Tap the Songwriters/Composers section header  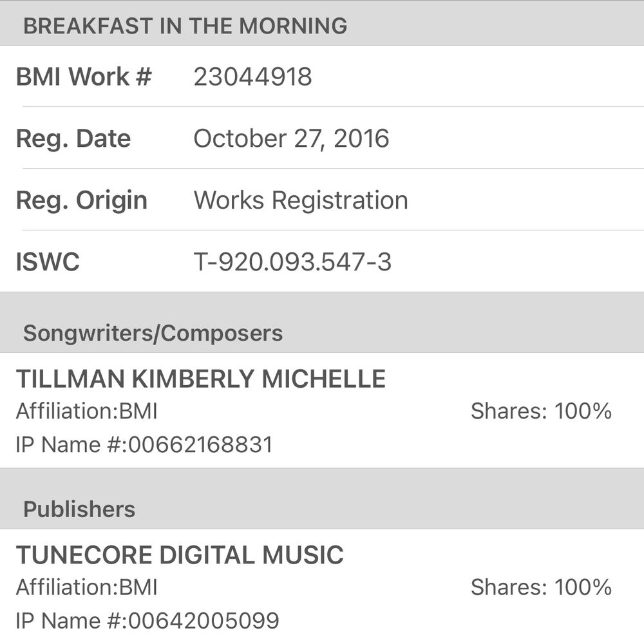pyautogui.click(x=153, y=333)
